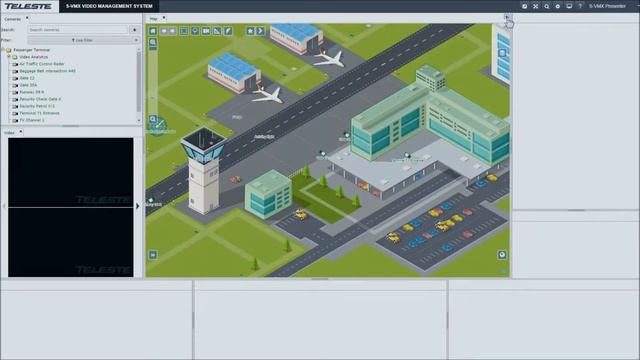Click the Use Filter button
This screenshot has width=640, height=360.
click(82, 40)
